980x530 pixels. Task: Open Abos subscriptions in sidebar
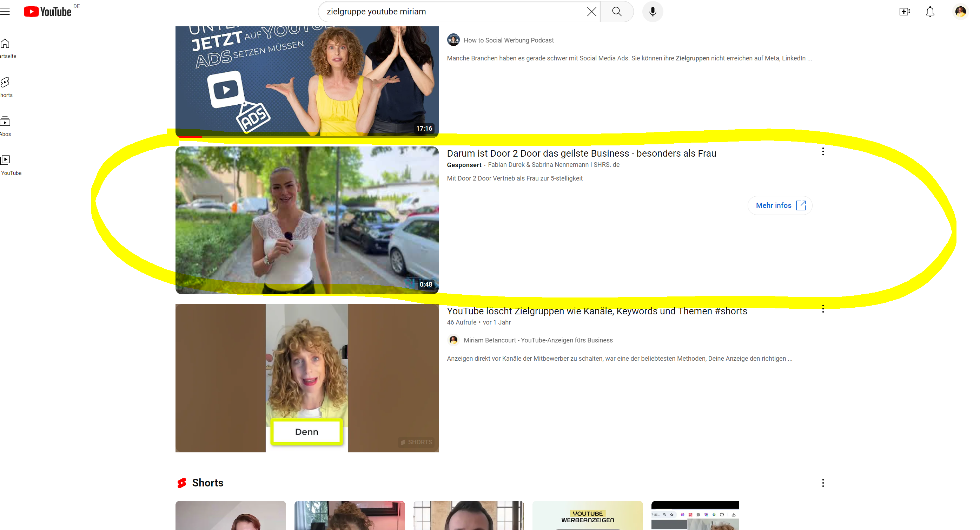(5, 126)
